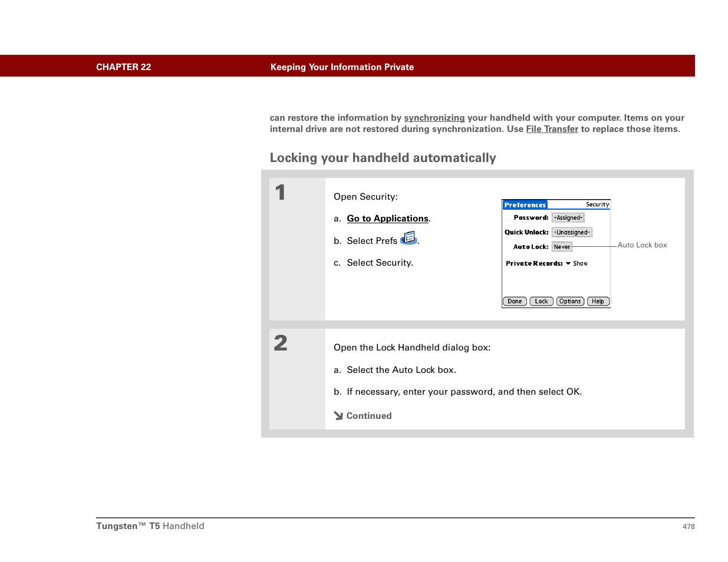This screenshot has height=562, width=728.
Task: Click the 'CHAPTER 22' header text
Action: (123, 67)
